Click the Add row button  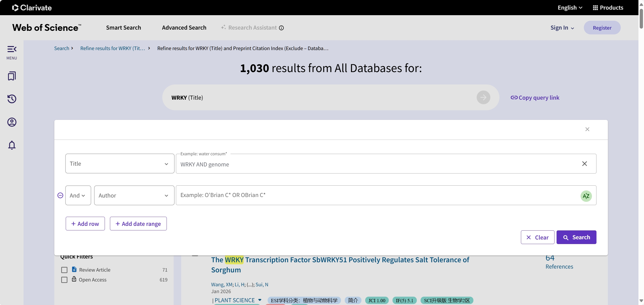(85, 224)
